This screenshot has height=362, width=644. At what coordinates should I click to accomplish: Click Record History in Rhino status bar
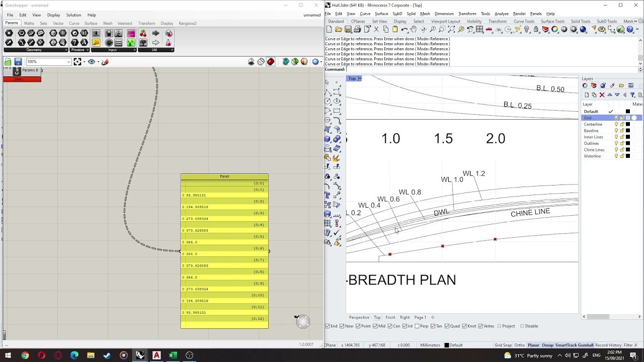tap(608, 345)
